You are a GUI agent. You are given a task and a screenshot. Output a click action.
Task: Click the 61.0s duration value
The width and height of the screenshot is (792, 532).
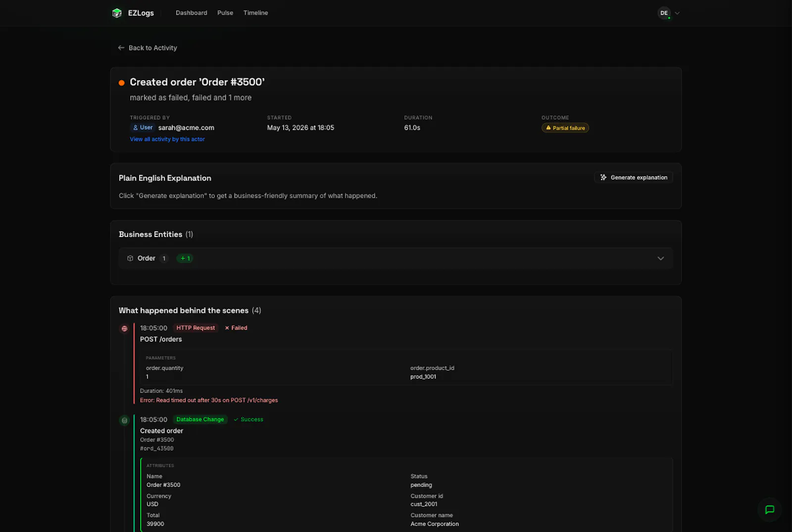[x=412, y=128]
